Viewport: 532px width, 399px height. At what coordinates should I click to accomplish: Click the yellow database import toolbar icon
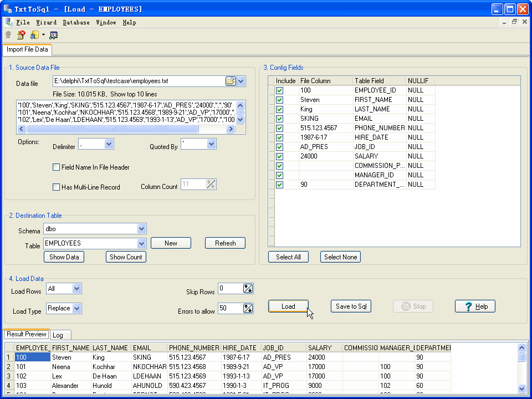34,35
